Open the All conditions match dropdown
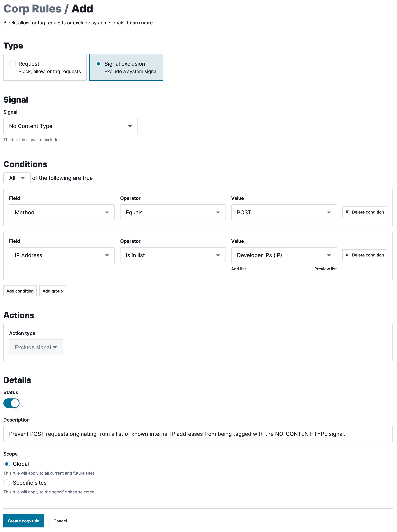 (17, 178)
